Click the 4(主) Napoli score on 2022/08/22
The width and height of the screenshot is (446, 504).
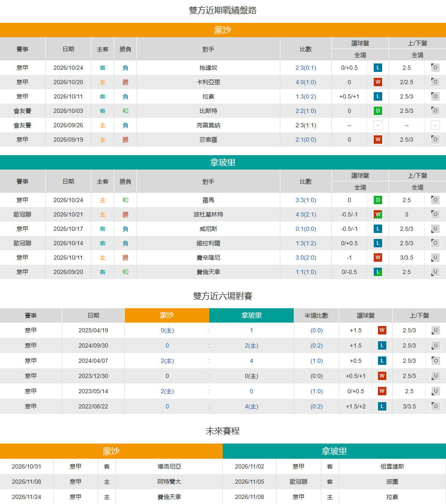click(x=252, y=406)
